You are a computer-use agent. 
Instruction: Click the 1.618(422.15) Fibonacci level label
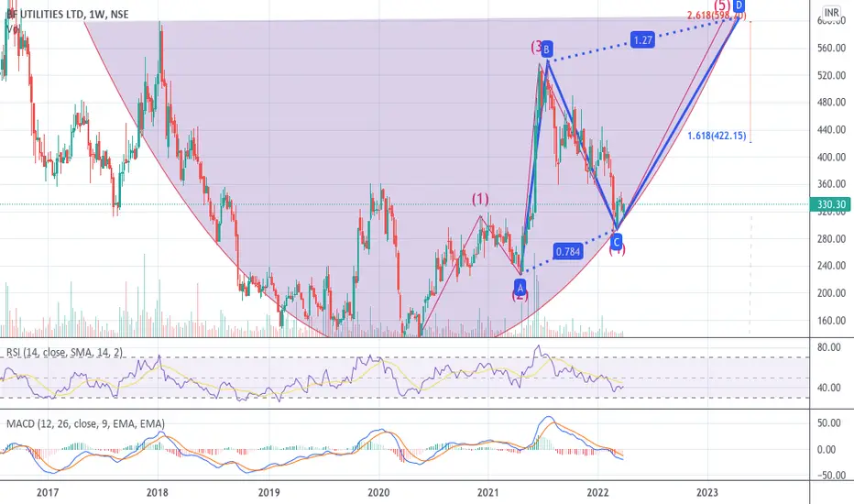[x=717, y=136]
